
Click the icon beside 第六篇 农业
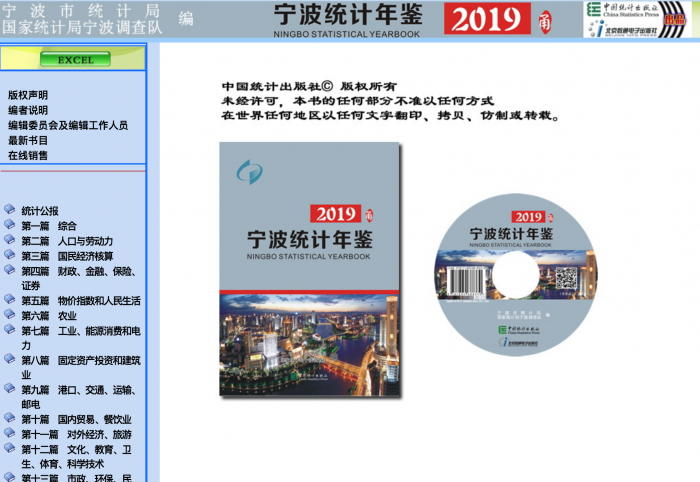click(x=10, y=314)
